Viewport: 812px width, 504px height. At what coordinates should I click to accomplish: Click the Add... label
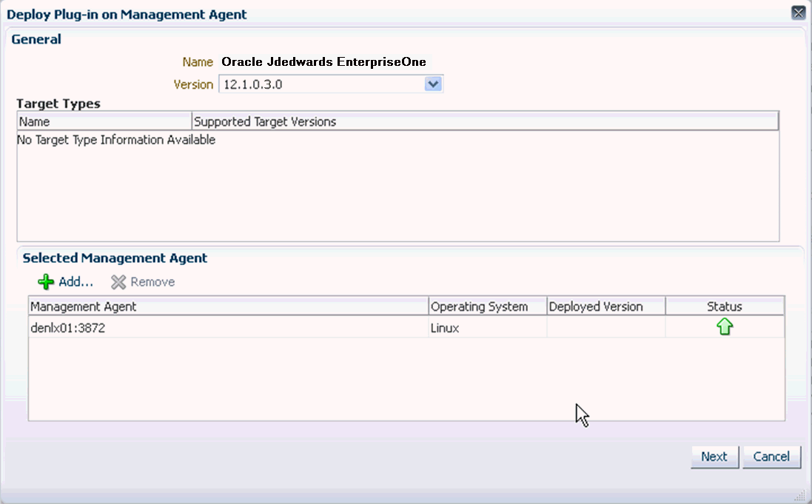(76, 282)
